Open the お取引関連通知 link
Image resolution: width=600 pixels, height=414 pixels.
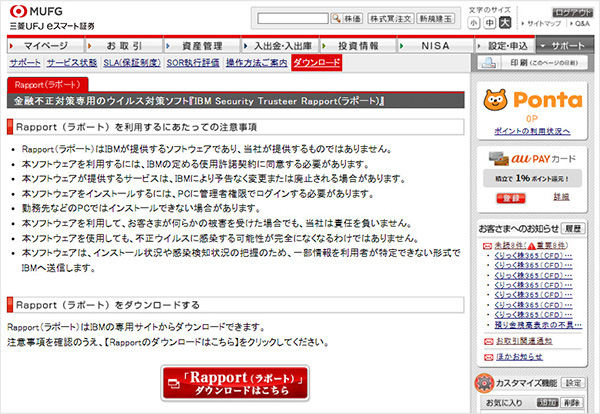(x=524, y=341)
